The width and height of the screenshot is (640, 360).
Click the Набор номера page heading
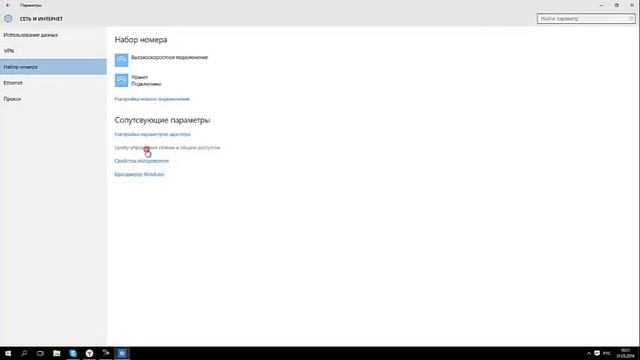(x=141, y=40)
